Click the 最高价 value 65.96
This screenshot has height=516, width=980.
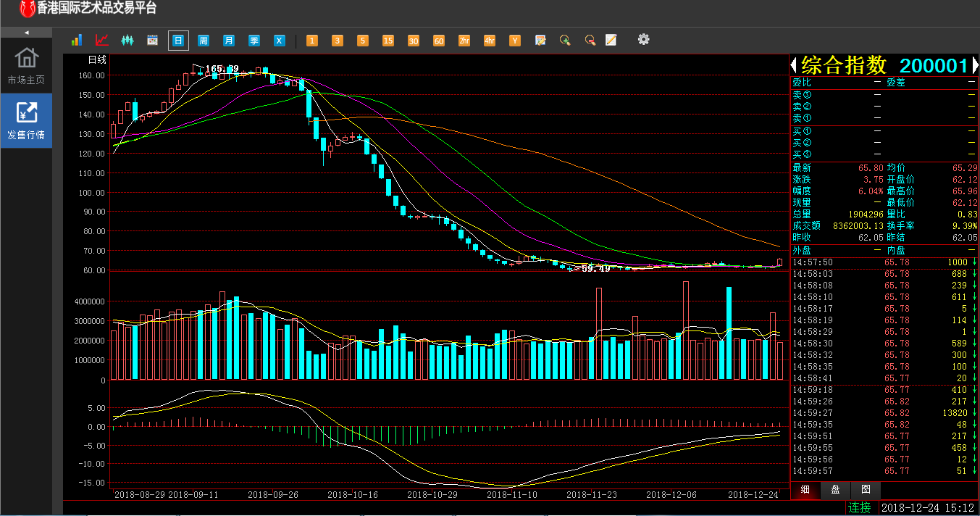pyautogui.click(x=965, y=191)
